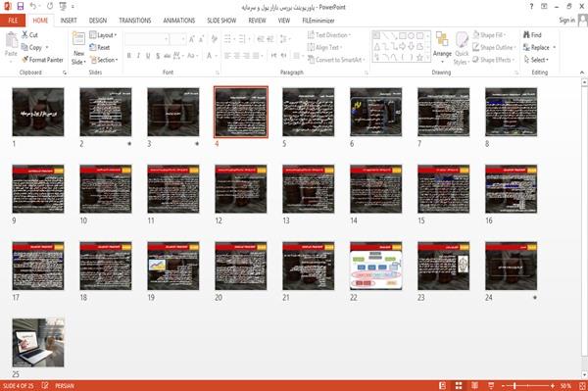Expand the Select dropdown in Editing
The width and height of the screenshot is (588, 391).
[536, 60]
